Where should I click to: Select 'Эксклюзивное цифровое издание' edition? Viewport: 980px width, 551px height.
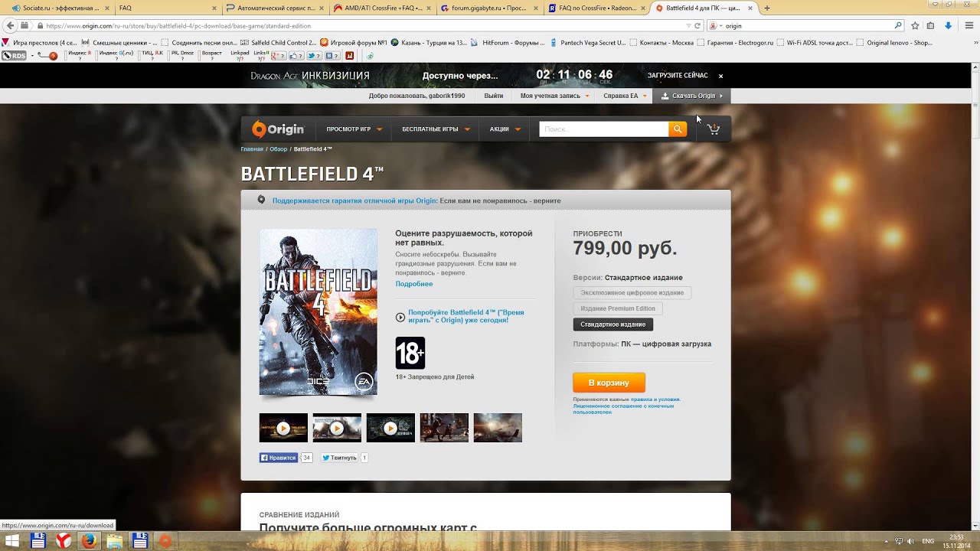[x=632, y=292]
